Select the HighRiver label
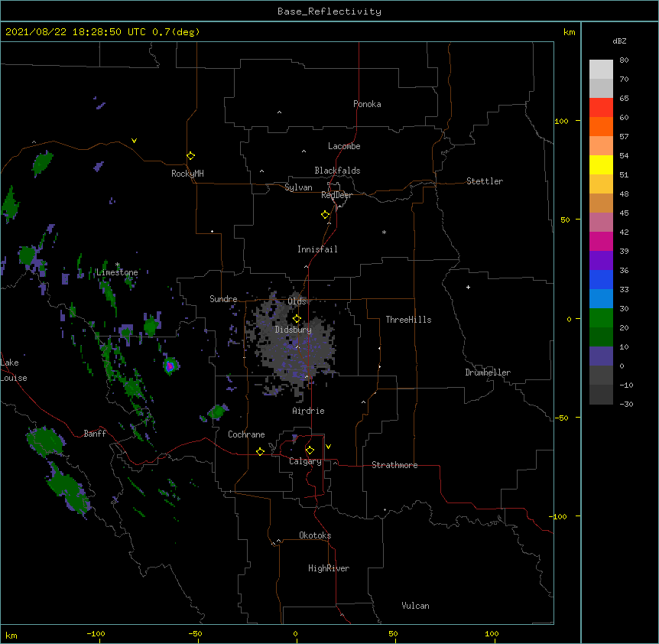This screenshot has height=644, width=659. point(329,568)
